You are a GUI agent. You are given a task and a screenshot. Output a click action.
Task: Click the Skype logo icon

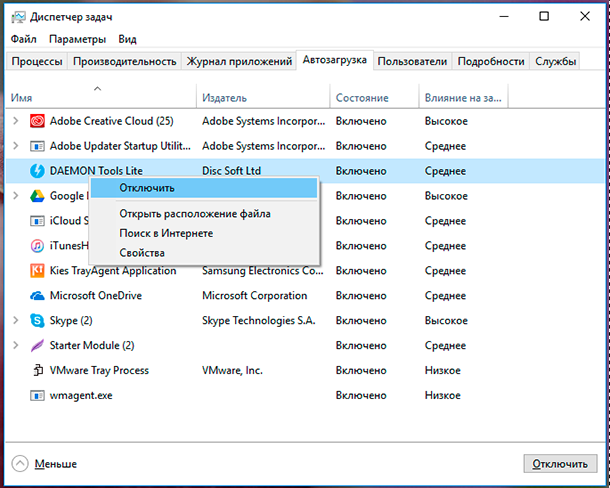tap(37, 320)
